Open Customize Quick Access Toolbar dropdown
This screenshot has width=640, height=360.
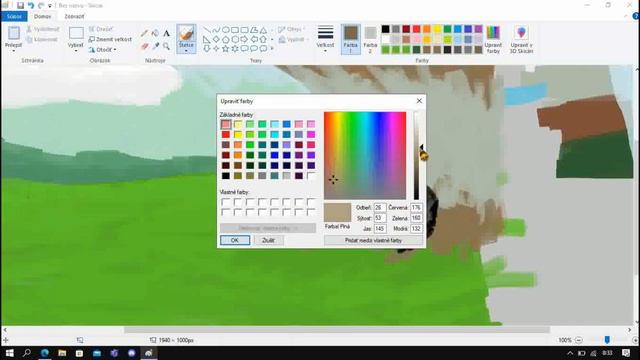50,6
